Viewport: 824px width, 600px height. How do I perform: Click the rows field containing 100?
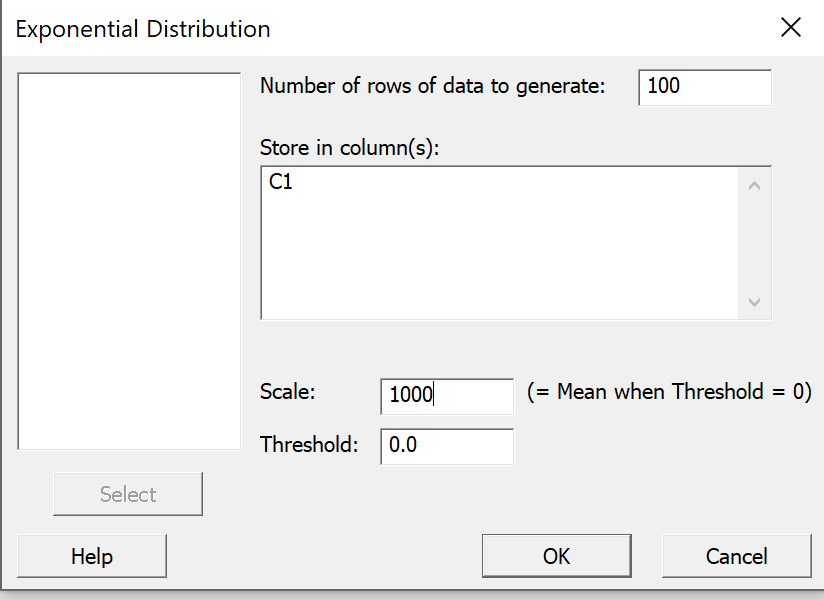pyautogui.click(x=705, y=87)
